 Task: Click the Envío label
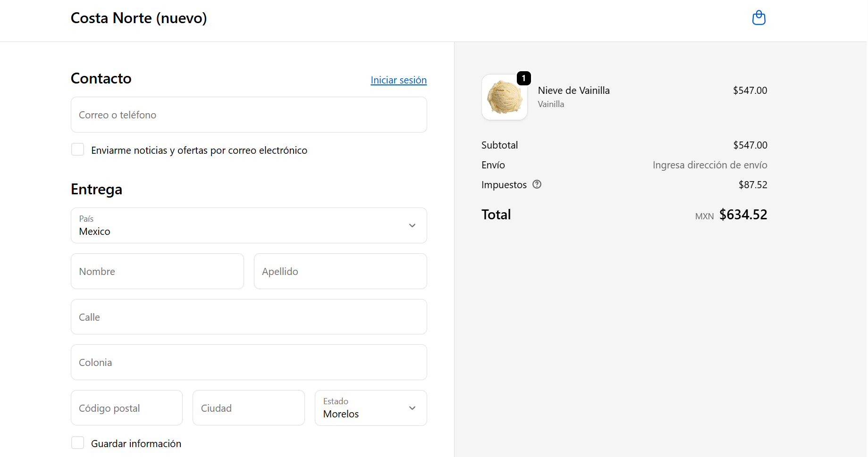pyautogui.click(x=493, y=165)
